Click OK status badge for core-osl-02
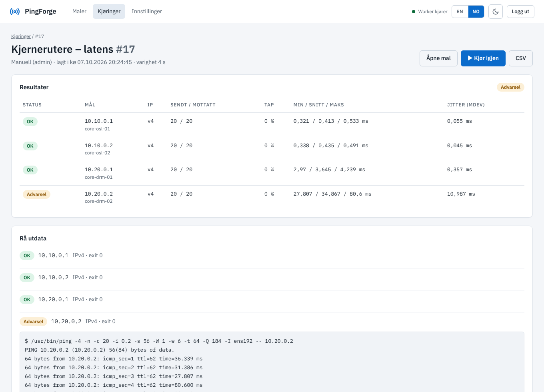 pyautogui.click(x=30, y=146)
